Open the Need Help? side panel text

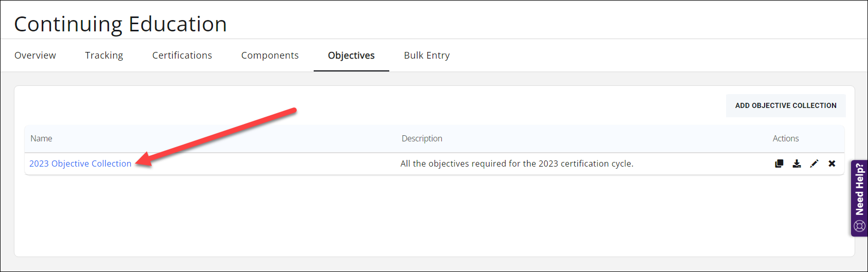[859, 189]
